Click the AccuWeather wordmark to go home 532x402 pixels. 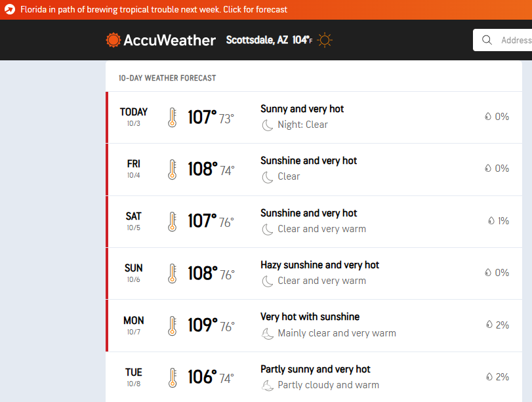coord(170,40)
